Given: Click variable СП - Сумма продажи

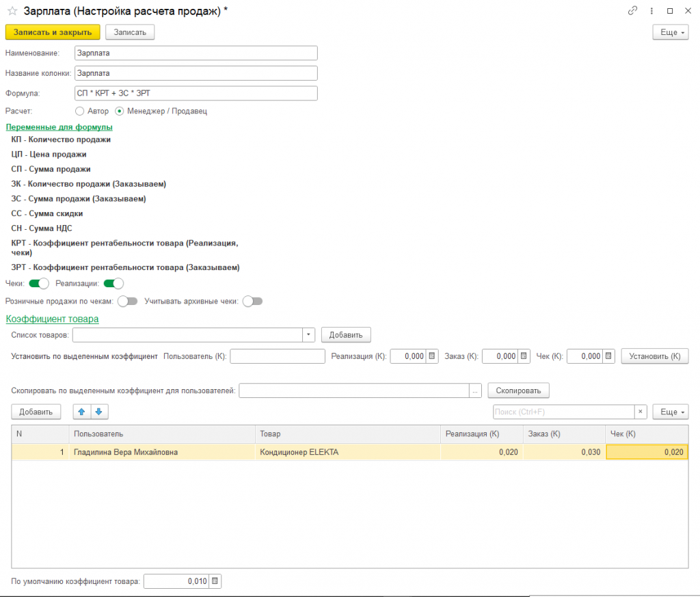Looking at the screenshot, I should click(x=51, y=169).
